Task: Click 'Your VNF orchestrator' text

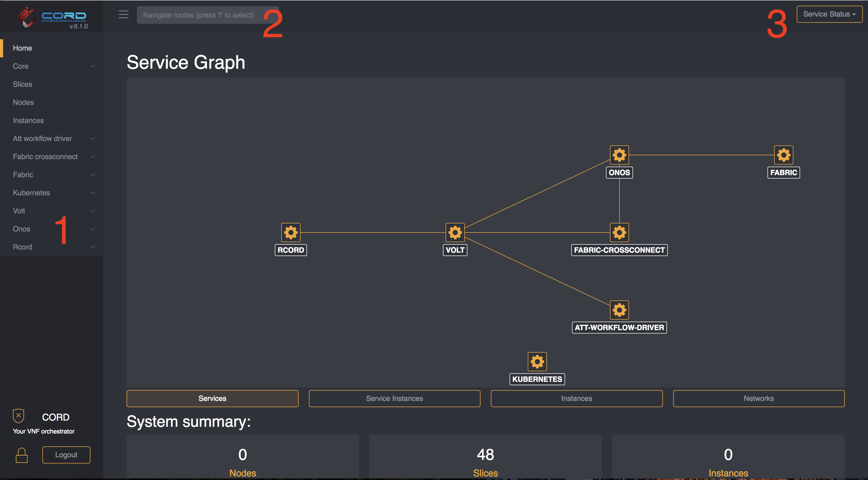Action: (x=43, y=431)
